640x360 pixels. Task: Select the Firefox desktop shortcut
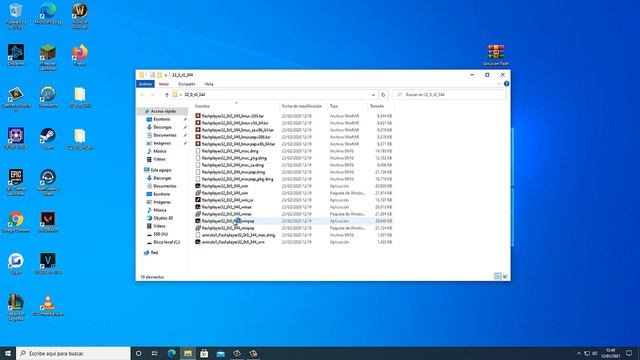point(80,55)
